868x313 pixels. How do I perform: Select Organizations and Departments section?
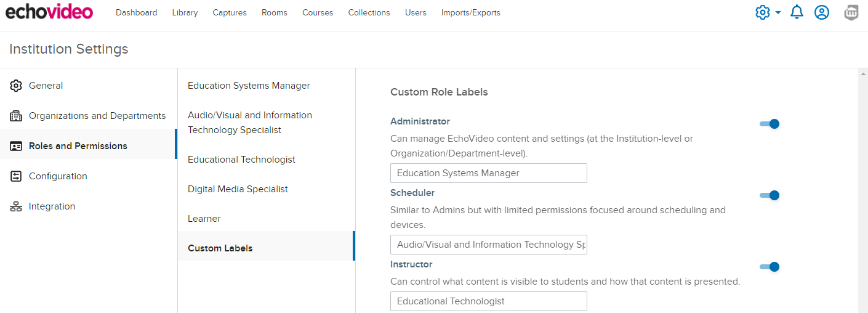click(89, 116)
